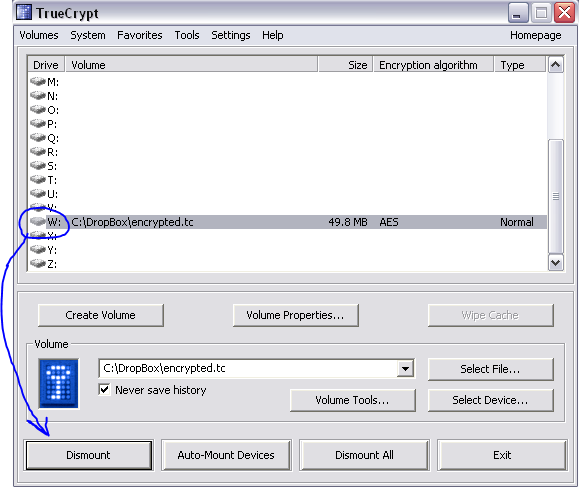Click the drive list scrollbar thumb

(x=555, y=196)
